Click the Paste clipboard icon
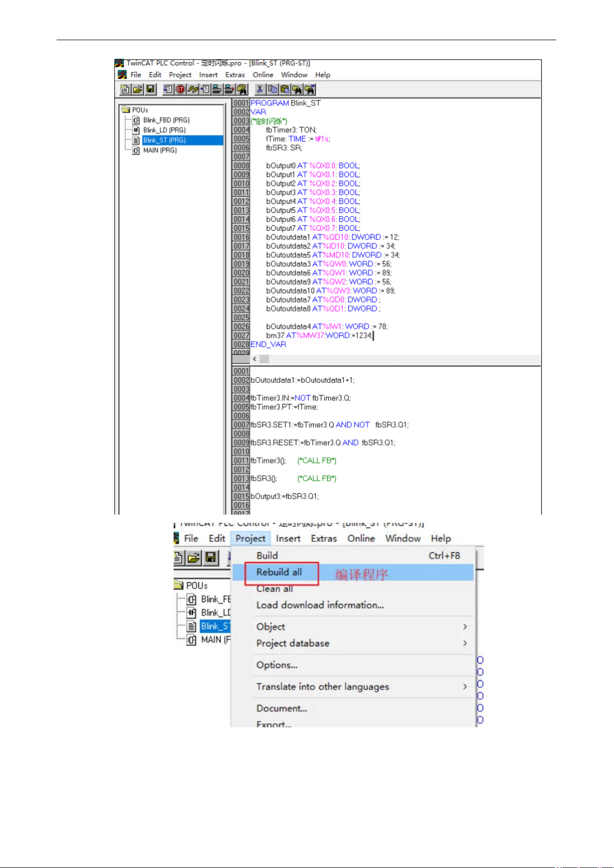Viewport: 614px width, 868px height. [x=285, y=89]
